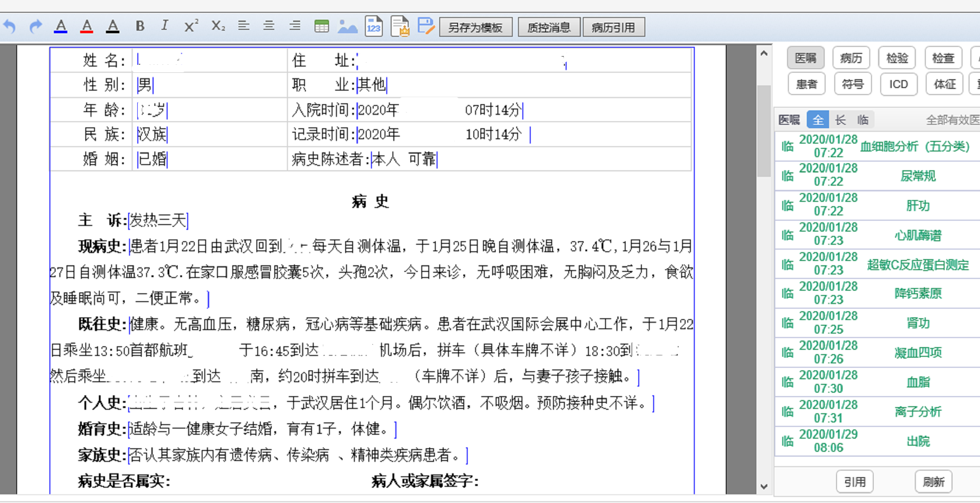Insert a table using grid icon

pos(322,26)
